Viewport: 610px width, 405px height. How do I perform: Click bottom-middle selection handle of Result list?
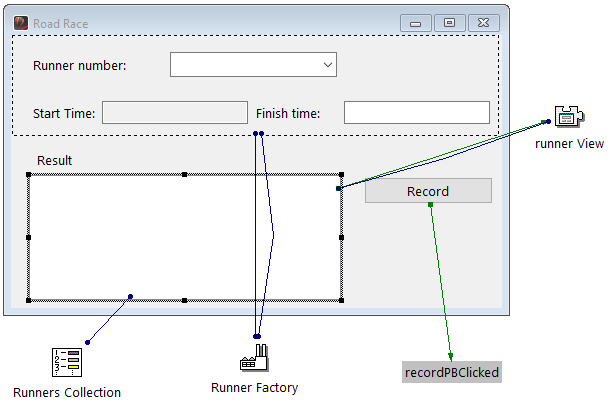[185, 300]
